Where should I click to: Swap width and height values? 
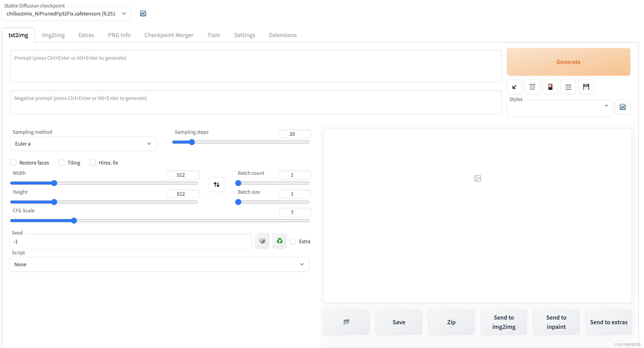tap(216, 184)
